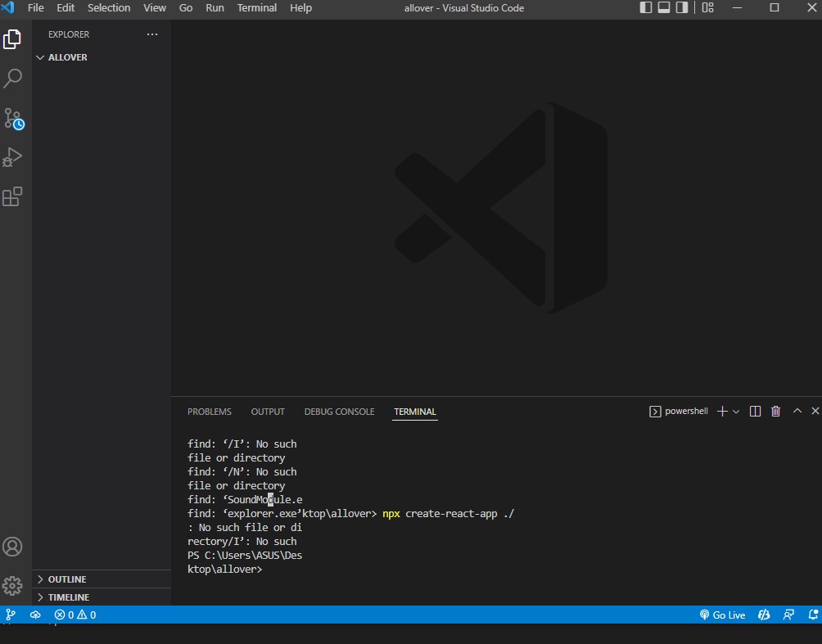The image size is (822, 644).
Task: Split the terminal
Action: point(755,412)
